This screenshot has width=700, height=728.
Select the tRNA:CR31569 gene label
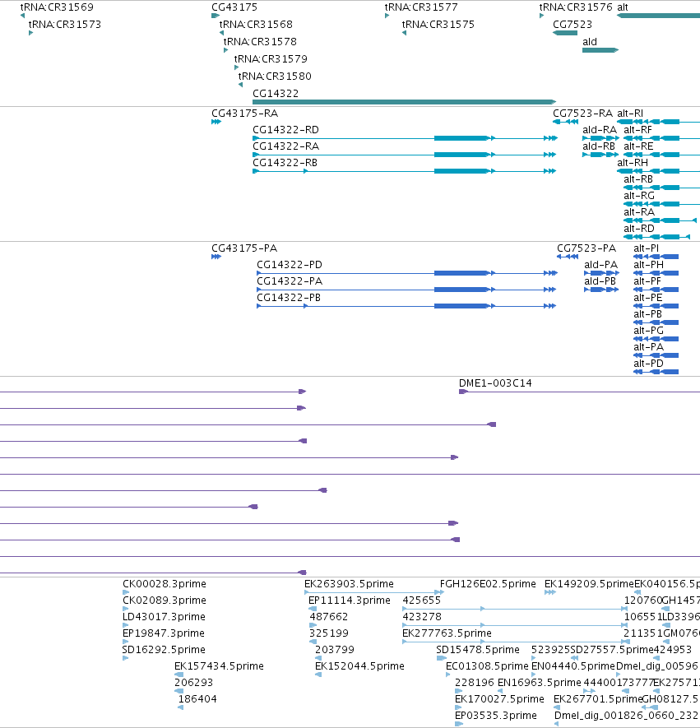tap(57, 7)
